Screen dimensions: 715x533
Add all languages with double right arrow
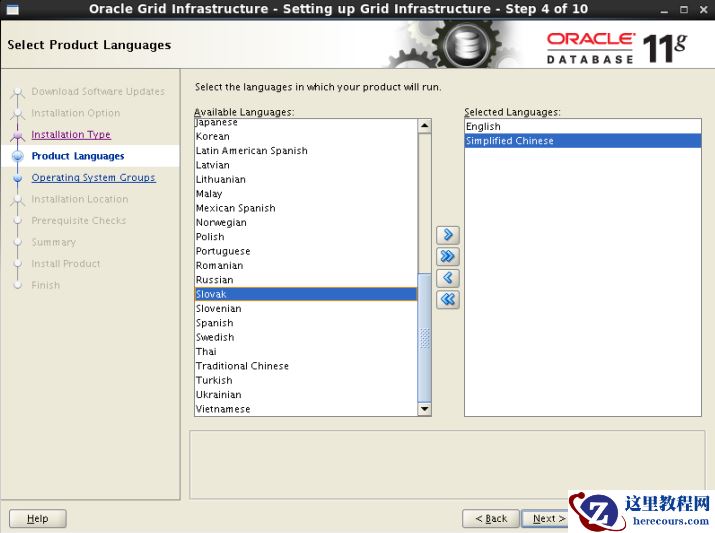point(448,257)
